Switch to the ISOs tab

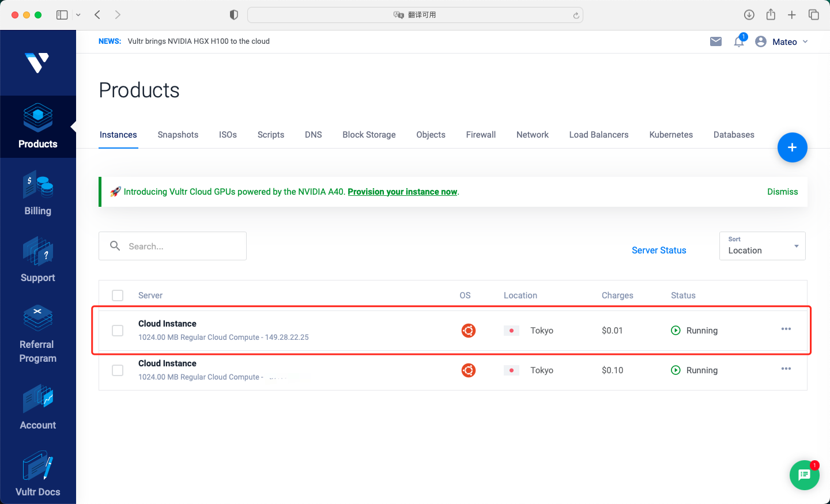[228, 135]
